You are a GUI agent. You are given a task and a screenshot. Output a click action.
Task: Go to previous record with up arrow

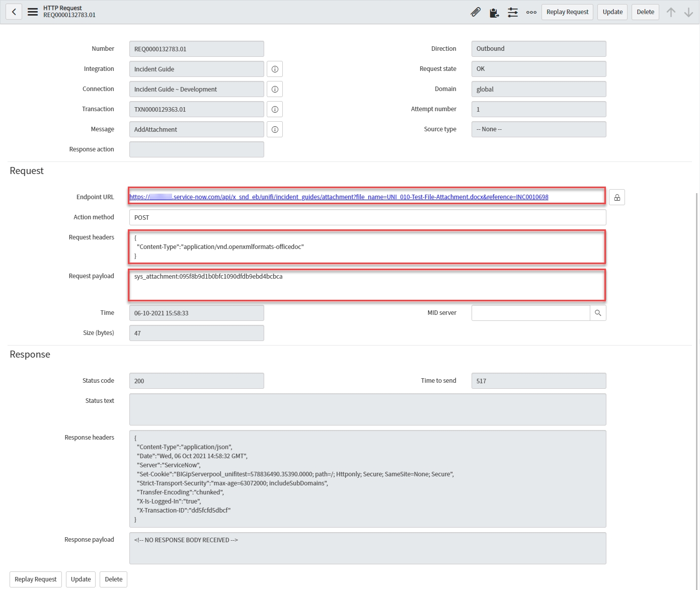671,12
